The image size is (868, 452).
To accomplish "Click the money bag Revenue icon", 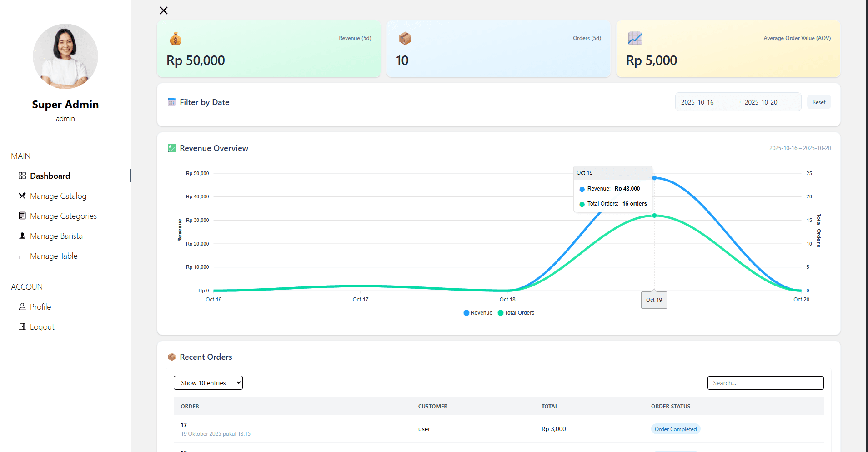I will click(176, 39).
